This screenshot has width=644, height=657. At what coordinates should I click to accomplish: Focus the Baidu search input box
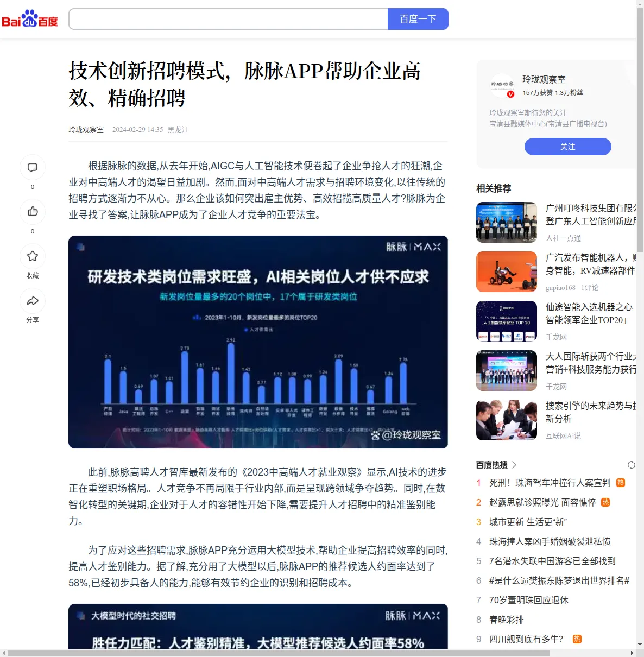228,19
